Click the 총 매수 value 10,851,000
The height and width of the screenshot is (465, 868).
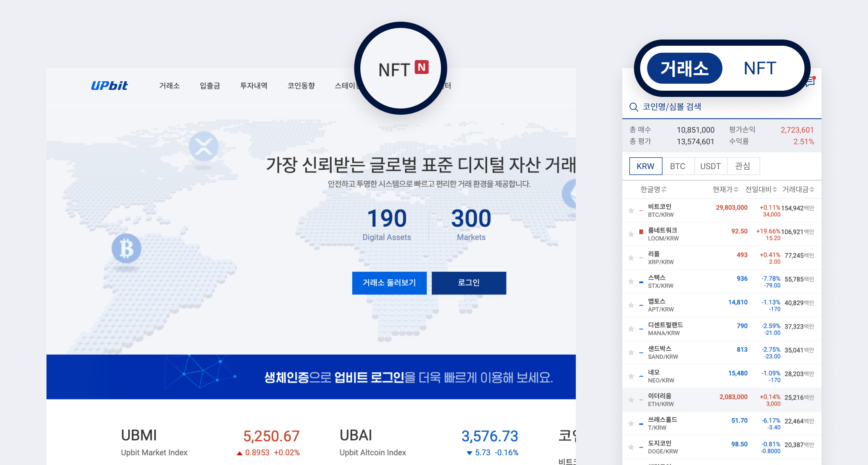pyautogui.click(x=696, y=130)
